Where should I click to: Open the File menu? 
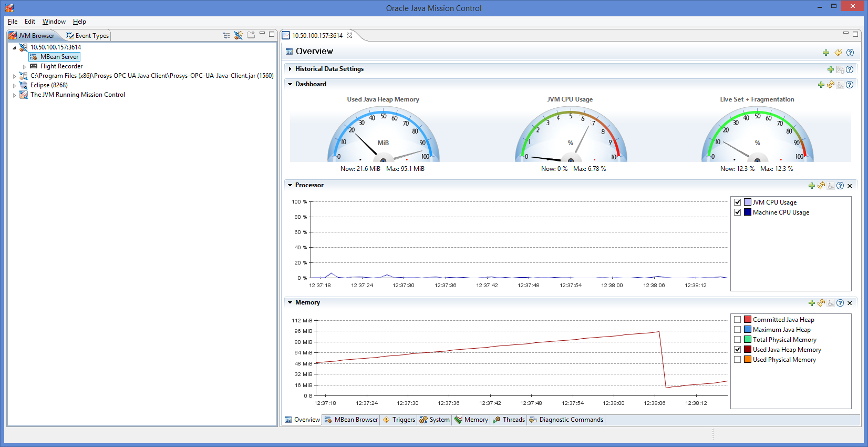pos(13,22)
